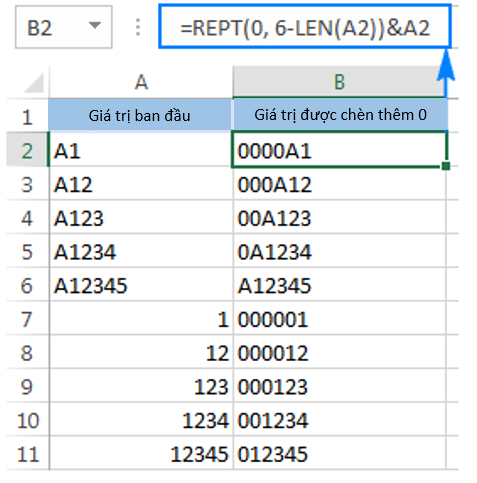The height and width of the screenshot is (483, 477).
Task: Select cell A9 with value 123
Action: click(x=141, y=385)
